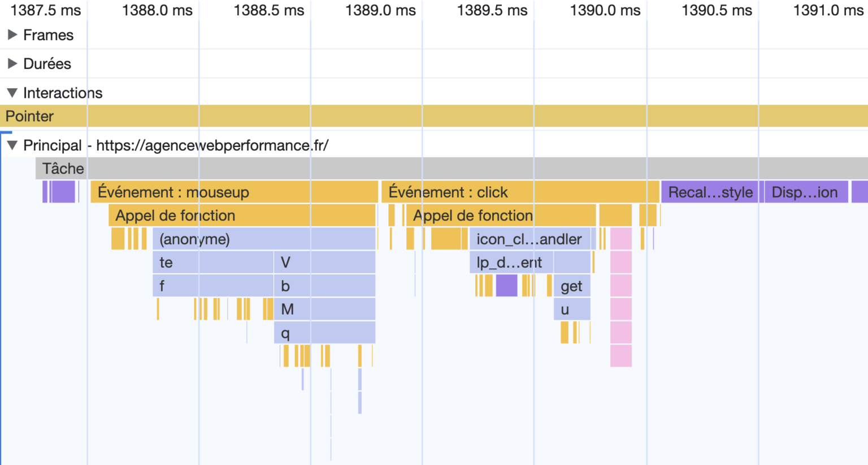Select the icon_cl...andler function block
The width and height of the screenshot is (868, 465).
coord(530,239)
